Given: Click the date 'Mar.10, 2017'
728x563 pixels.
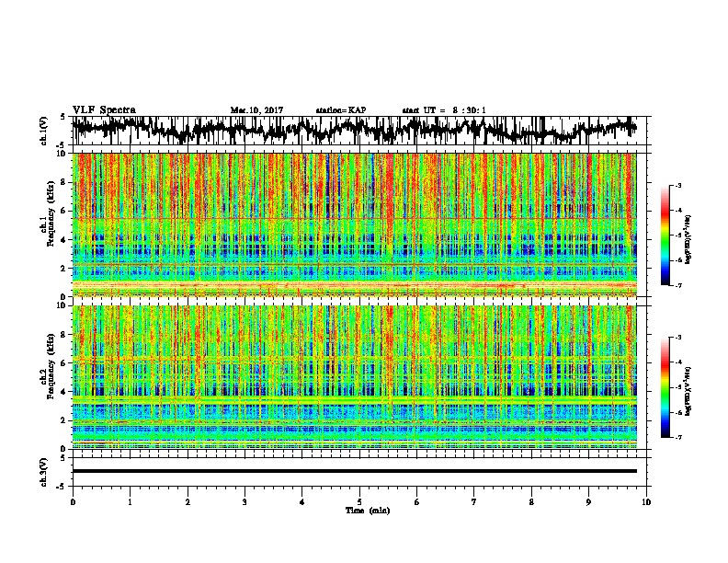Looking at the screenshot, I should [256, 110].
